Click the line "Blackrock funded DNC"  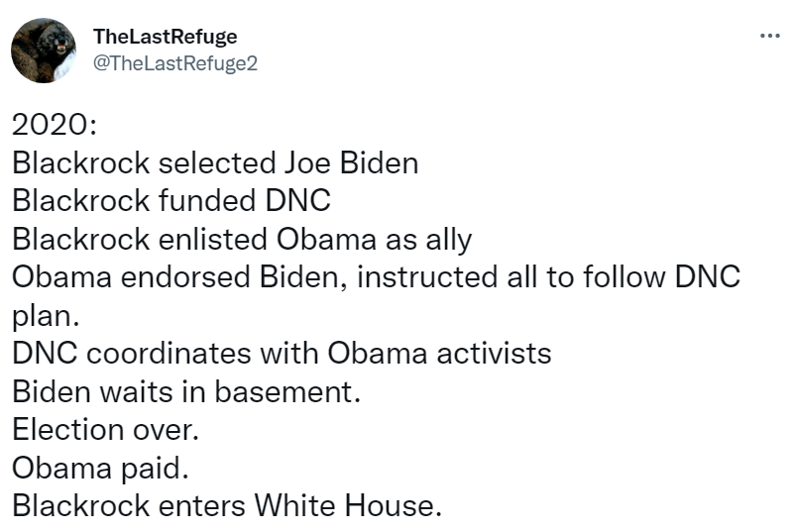click(x=171, y=201)
